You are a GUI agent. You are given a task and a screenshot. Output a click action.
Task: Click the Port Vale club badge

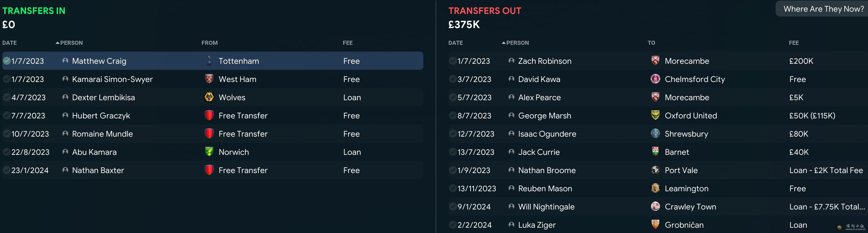(x=655, y=170)
